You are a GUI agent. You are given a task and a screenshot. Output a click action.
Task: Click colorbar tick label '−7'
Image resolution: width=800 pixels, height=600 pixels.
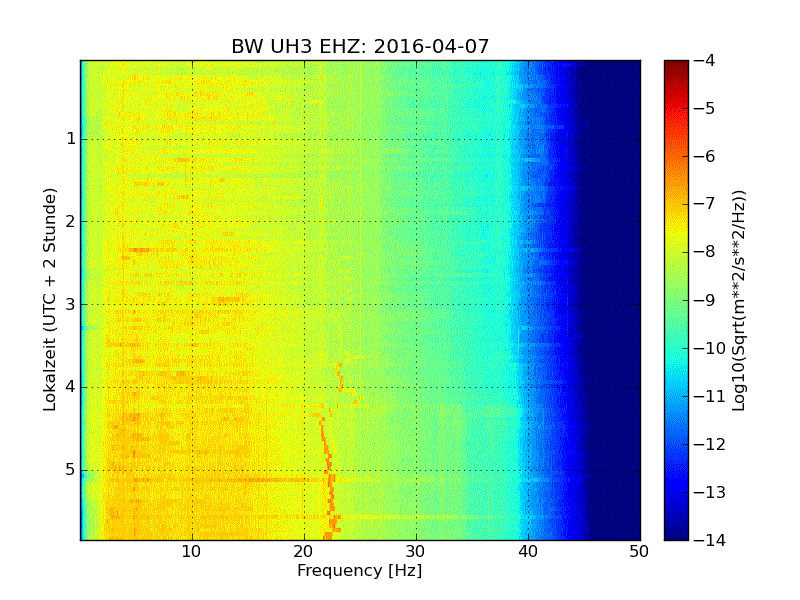coord(705,204)
